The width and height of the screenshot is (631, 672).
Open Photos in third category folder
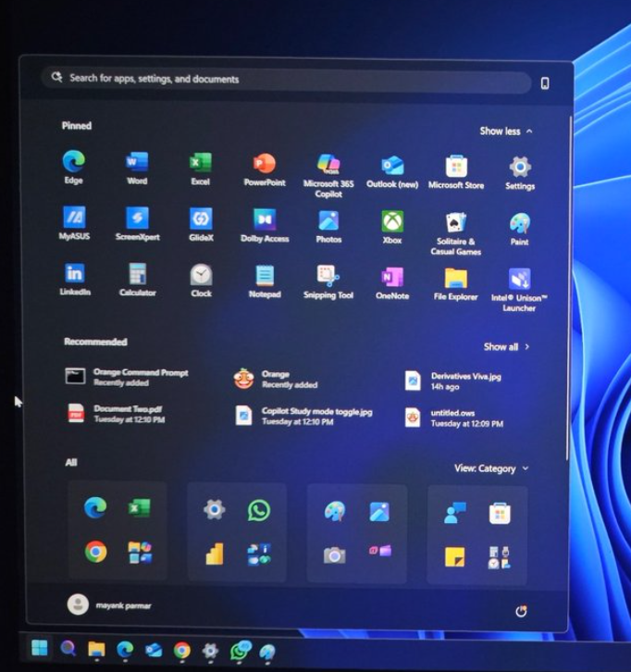tap(379, 512)
